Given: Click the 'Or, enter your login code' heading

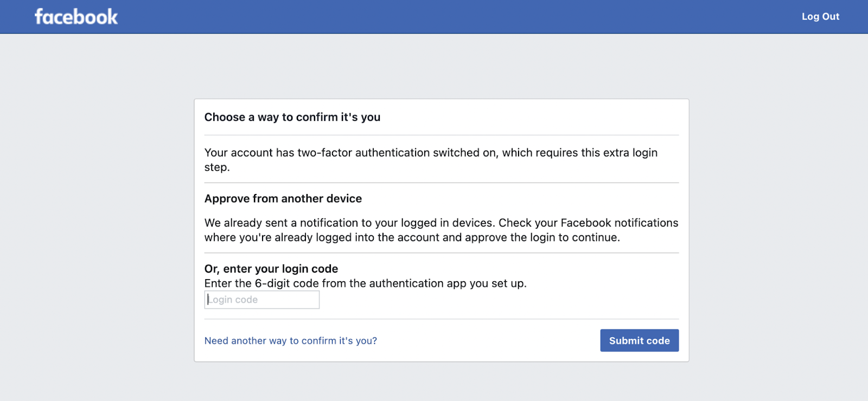Looking at the screenshot, I should [x=271, y=269].
